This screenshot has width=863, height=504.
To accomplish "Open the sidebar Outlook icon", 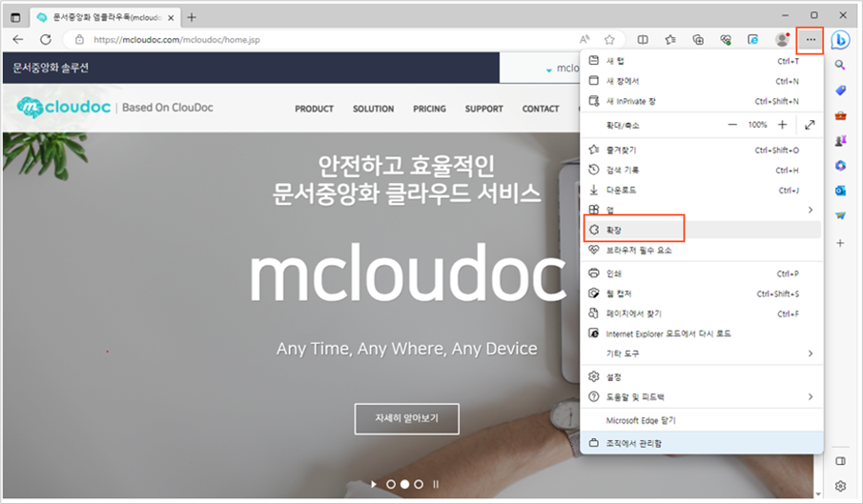I will [x=840, y=191].
